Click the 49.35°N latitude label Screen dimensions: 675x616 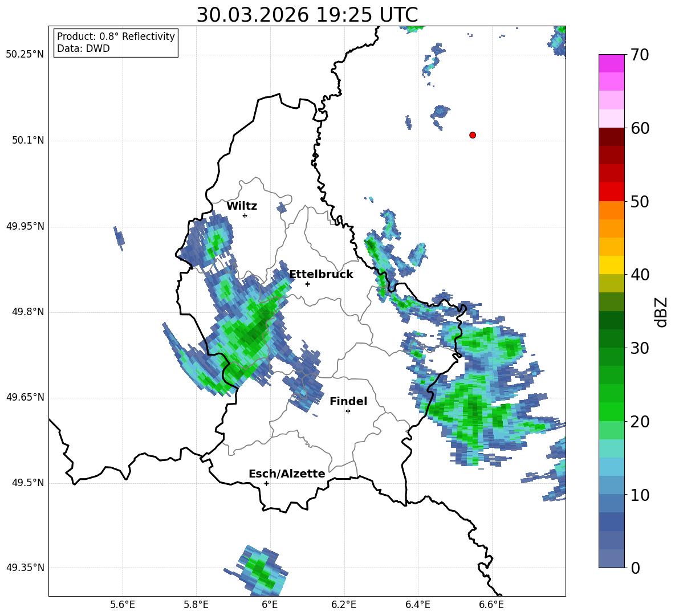point(25,568)
